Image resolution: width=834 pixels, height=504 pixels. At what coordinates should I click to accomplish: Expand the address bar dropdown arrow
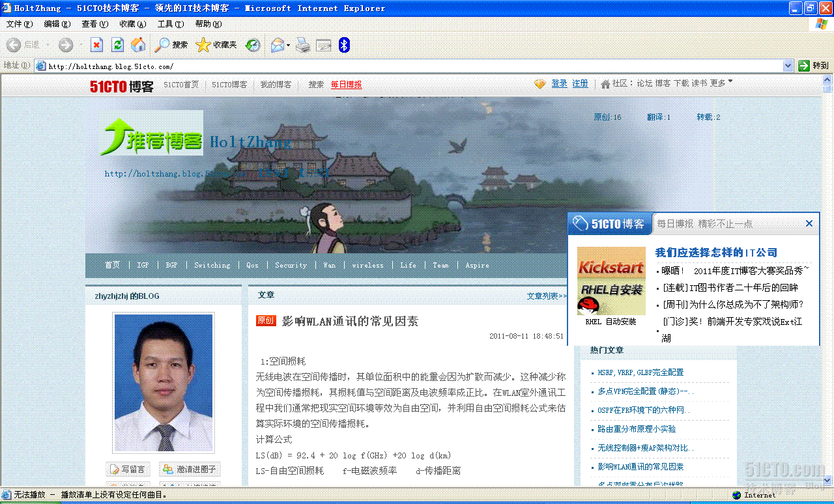(788, 66)
